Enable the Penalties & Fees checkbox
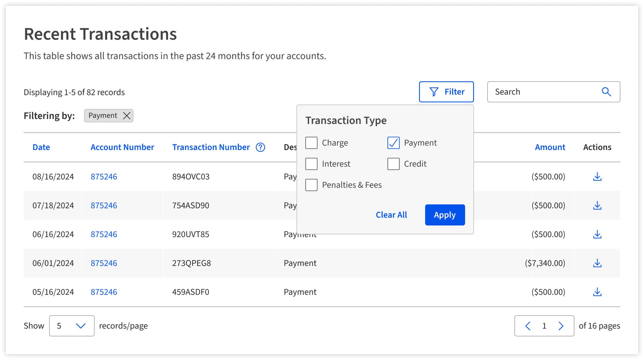Viewport: 644px width, 360px height. pyautogui.click(x=311, y=185)
